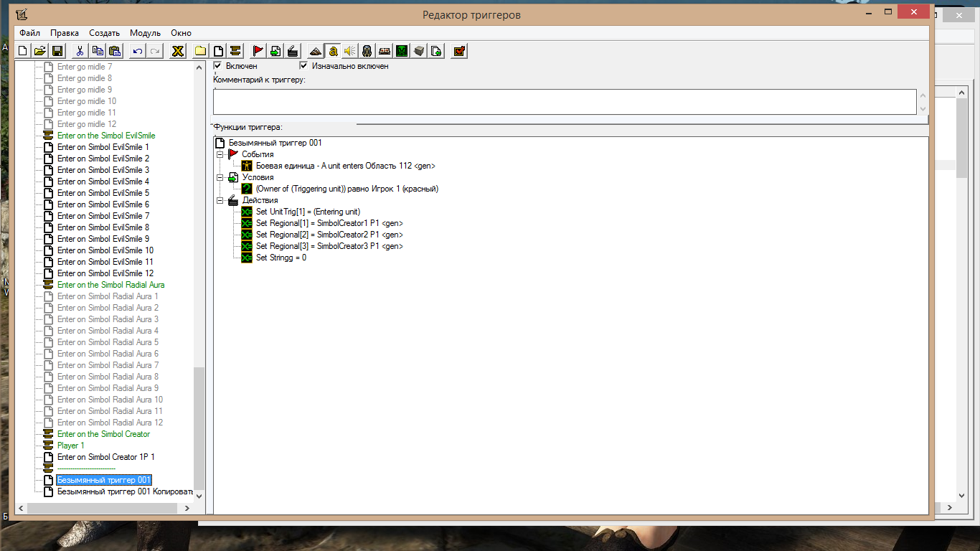
Task: Save the map using the floppy disk icon
Action: [x=57, y=50]
